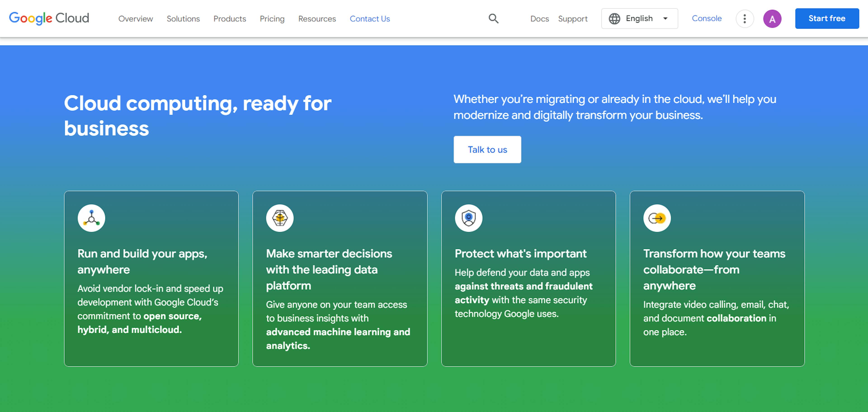This screenshot has width=868, height=412.
Task: Click the Talk to us button
Action: coord(487,150)
